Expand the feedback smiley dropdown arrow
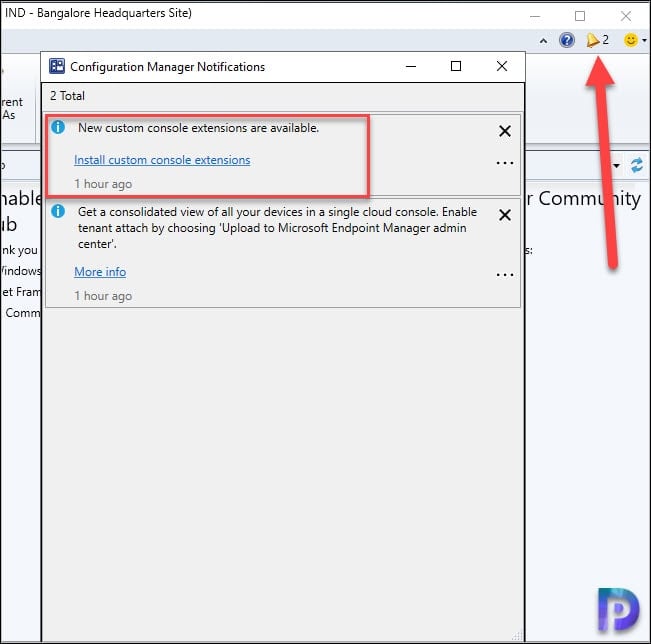The height and width of the screenshot is (644, 651). (x=644, y=41)
